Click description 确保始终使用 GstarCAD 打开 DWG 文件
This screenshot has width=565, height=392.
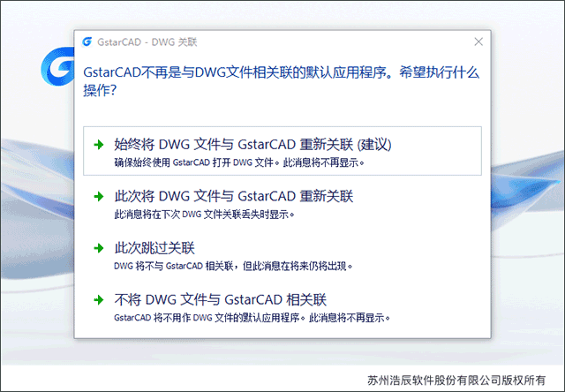pos(239,162)
